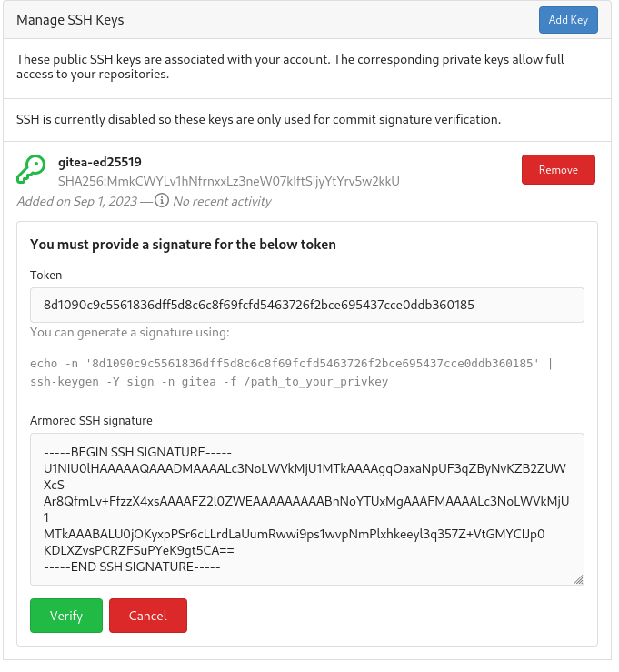619x672 pixels.
Task: Click the Added on Sep 1, 2023 text
Action: pyautogui.click(x=78, y=203)
